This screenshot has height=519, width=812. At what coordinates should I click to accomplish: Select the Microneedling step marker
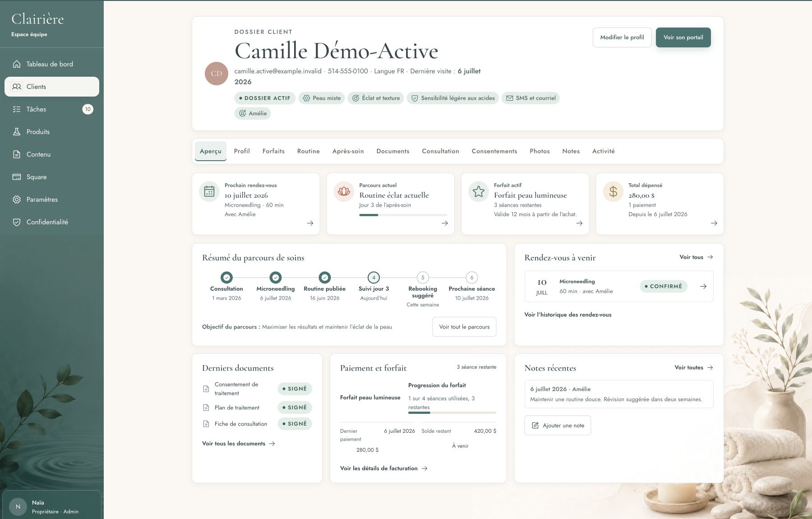(x=276, y=278)
